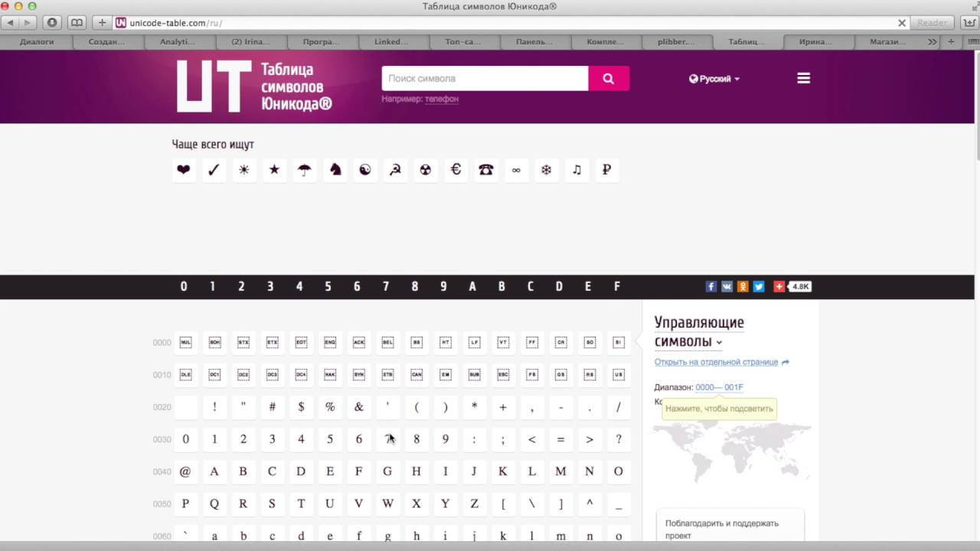This screenshot has width=980, height=551.
Task: Choose the euro sign symbol
Action: 456,170
